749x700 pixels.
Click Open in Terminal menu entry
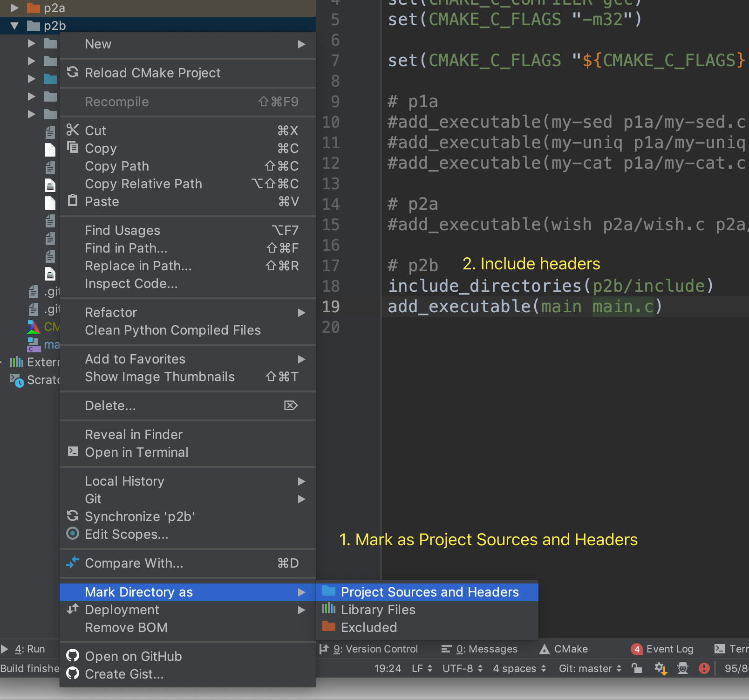point(136,452)
